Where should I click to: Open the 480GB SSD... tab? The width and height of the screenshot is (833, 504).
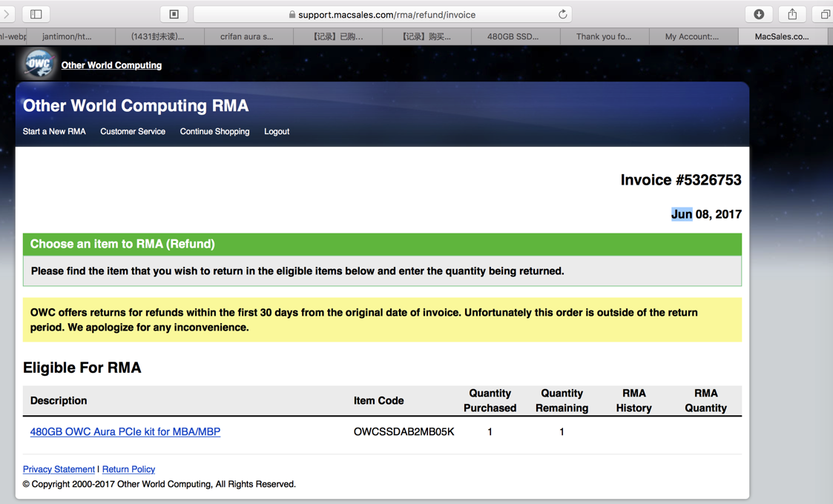pyautogui.click(x=516, y=36)
